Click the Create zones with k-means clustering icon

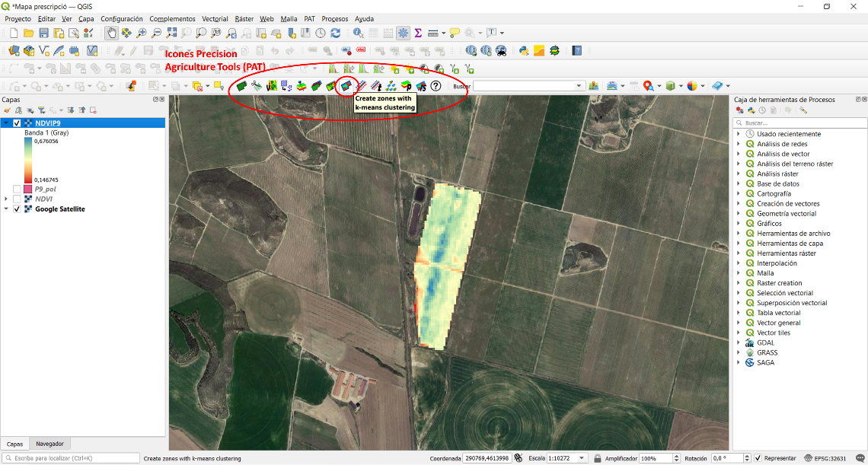click(346, 86)
